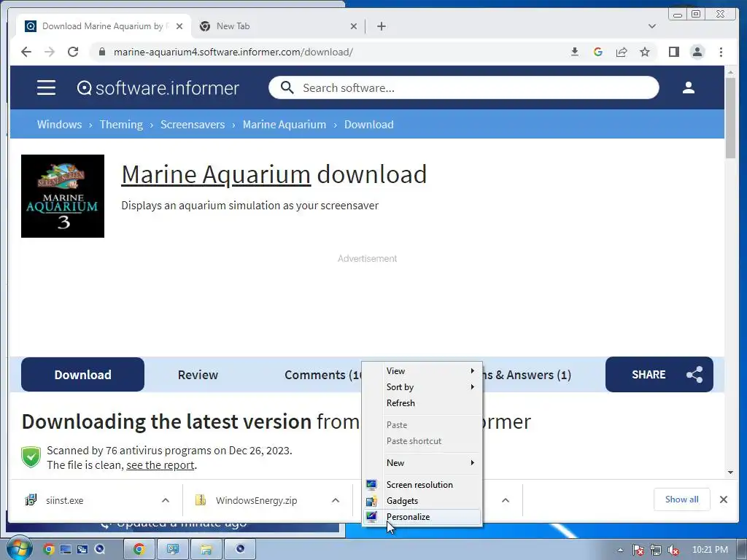
Task: Go back to the previous page
Action: 26,52
